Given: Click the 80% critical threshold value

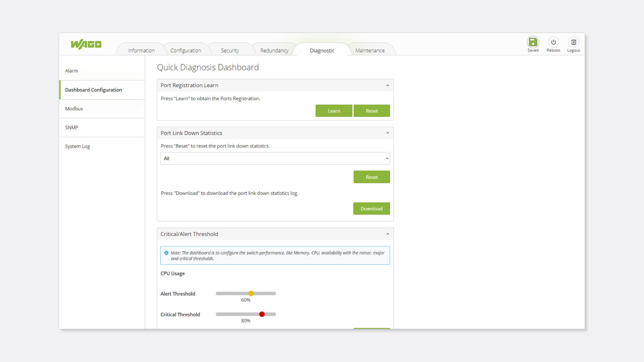Looking at the screenshot, I should pos(246,321).
